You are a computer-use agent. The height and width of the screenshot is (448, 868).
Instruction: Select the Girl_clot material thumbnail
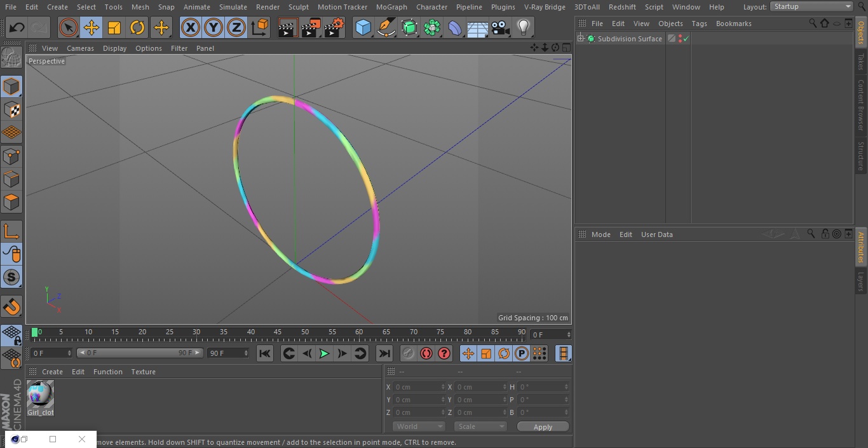click(40, 395)
